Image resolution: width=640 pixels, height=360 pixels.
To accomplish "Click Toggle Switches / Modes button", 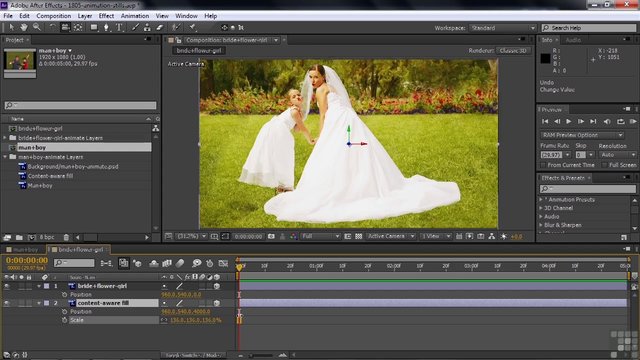I will pyautogui.click(x=193, y=356).
